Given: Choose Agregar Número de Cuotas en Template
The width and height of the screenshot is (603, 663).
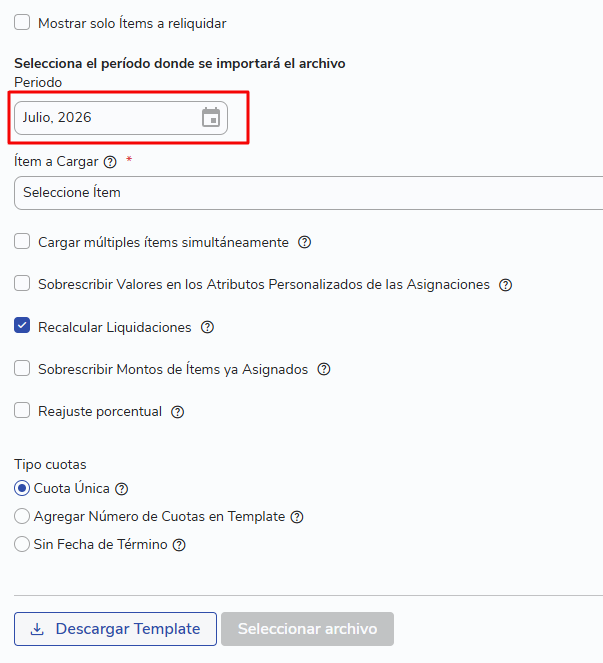Looking at the screenshot, I should (x=22, y=516).
